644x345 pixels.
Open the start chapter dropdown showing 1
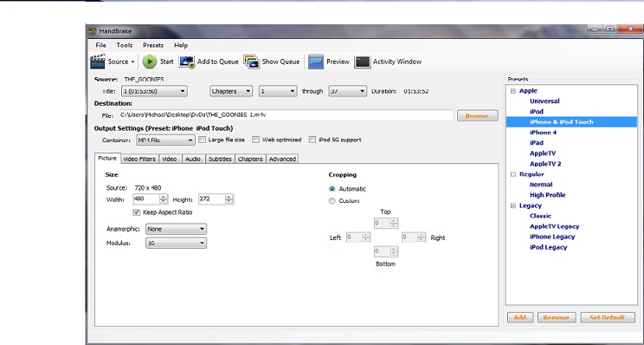[x=278, y=91]
